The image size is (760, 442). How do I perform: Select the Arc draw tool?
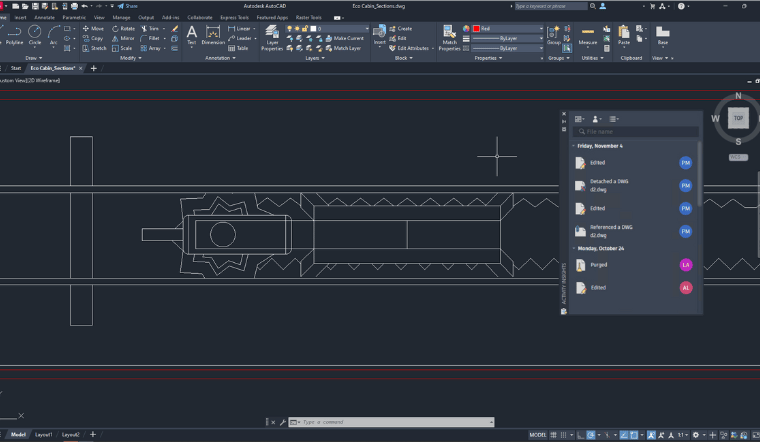53,35
